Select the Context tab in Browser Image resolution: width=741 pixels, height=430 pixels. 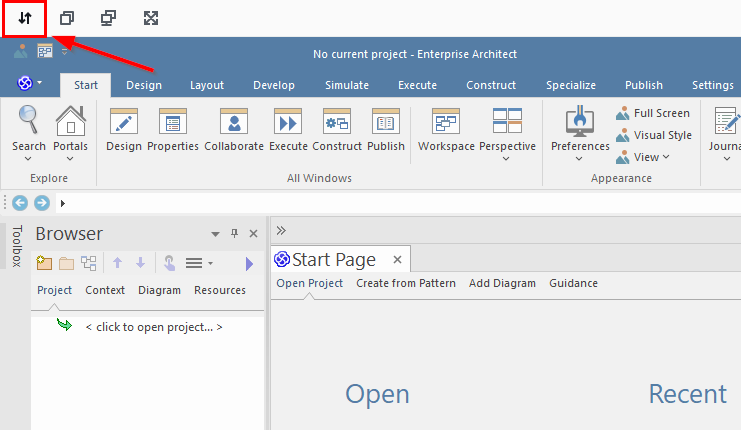(105, 290)
